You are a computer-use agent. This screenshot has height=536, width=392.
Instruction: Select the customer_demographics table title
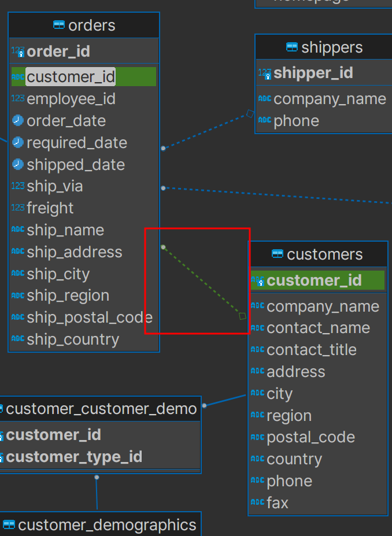[107, 525]
